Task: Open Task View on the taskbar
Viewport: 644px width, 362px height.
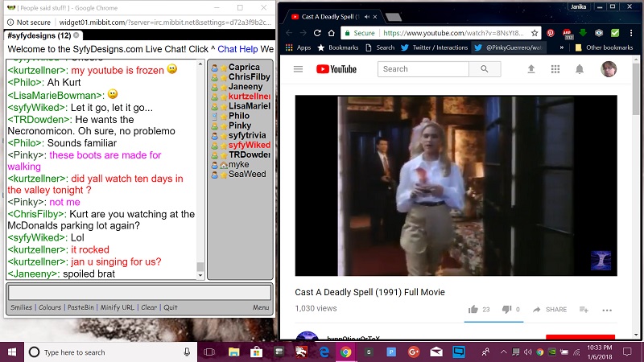Action: pos(209,352)
